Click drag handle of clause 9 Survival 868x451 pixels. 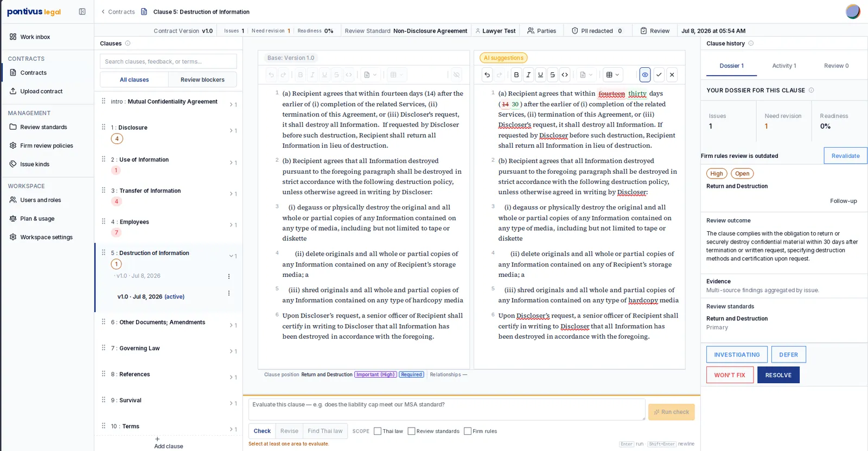104,399
